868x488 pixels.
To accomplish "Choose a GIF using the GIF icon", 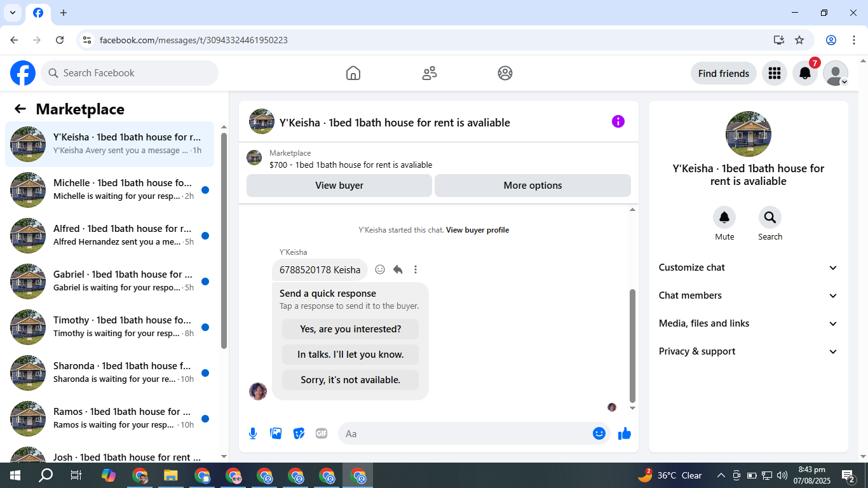I will 322,433.
